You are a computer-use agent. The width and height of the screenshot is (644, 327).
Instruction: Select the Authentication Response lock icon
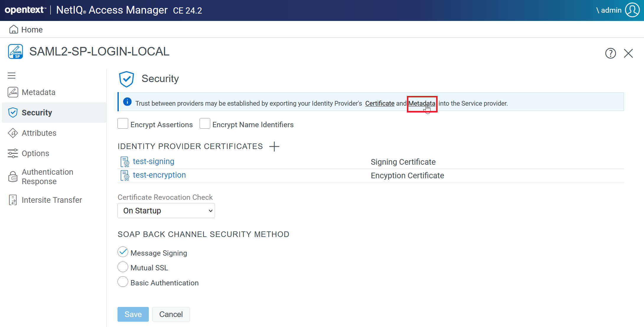click(13, 176)
